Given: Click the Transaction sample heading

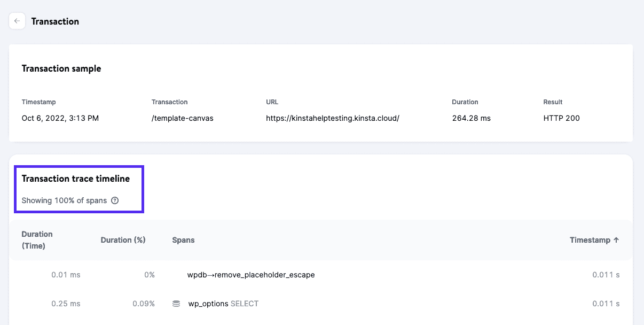Looking at the screenshot, I should point(61,68).
